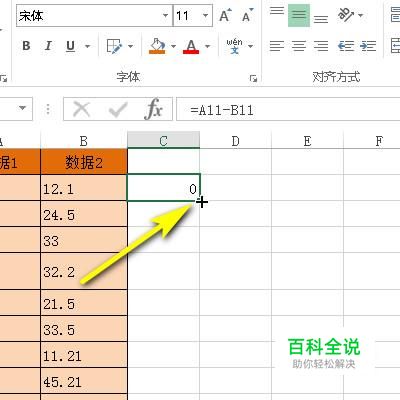The width and height of the screenshot is (400, 400).
Task: Apply red font color
Action: pyautogui.click(x=191, y=46)
